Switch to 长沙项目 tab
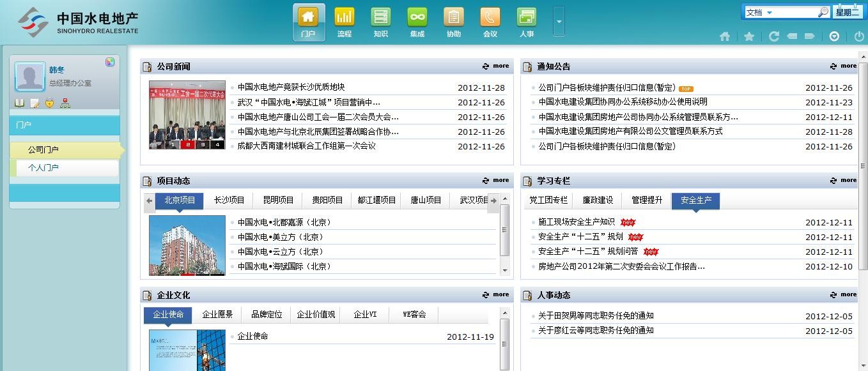Screen dimensions: 868x371 229,200
